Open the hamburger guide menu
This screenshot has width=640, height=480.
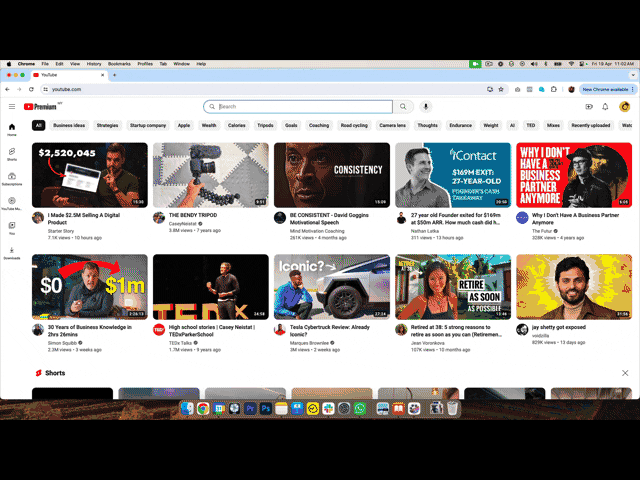click(12, 106)
